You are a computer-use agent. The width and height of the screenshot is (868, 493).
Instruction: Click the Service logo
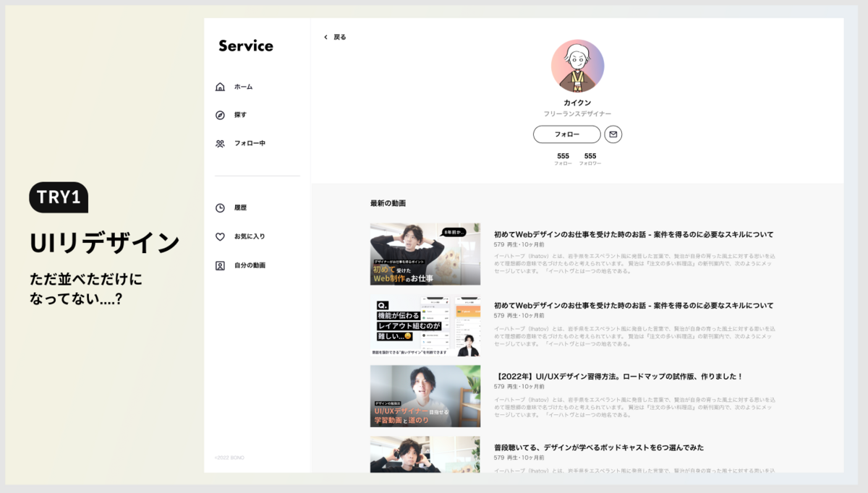click(246, 46)
